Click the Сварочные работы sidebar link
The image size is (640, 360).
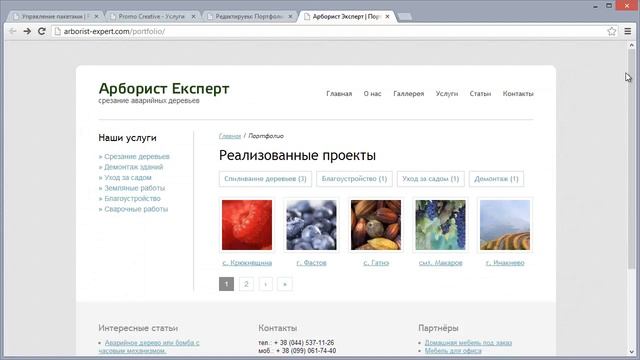[136, 209]
